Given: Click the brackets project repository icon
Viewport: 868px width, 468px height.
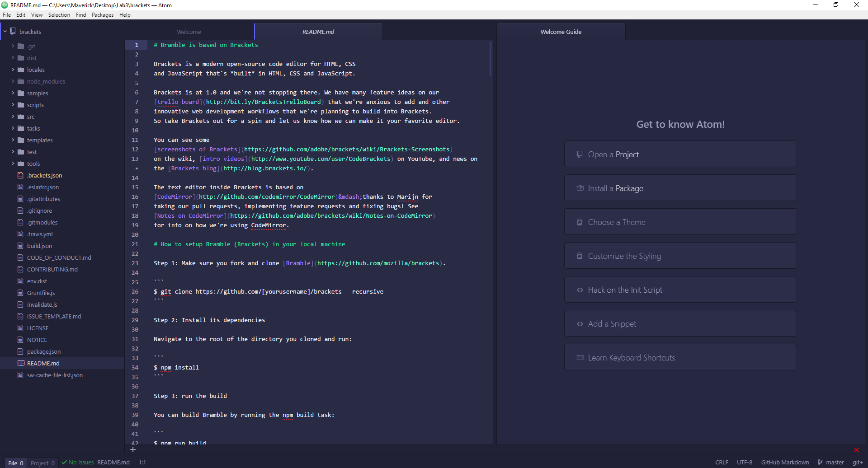Looking at the screenshot, I should coord(13,31).
